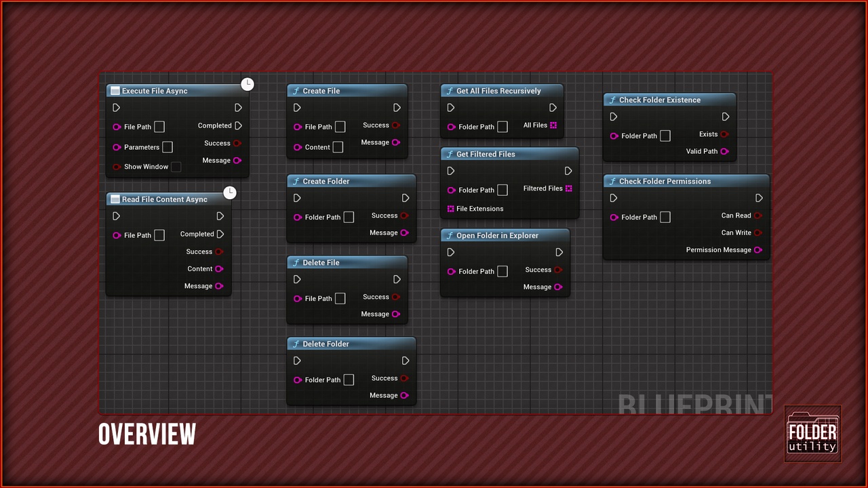Click the clock icon on Read File Content Async
The width and height of the screenshot is (868, 488).
(x=230, y=192)
